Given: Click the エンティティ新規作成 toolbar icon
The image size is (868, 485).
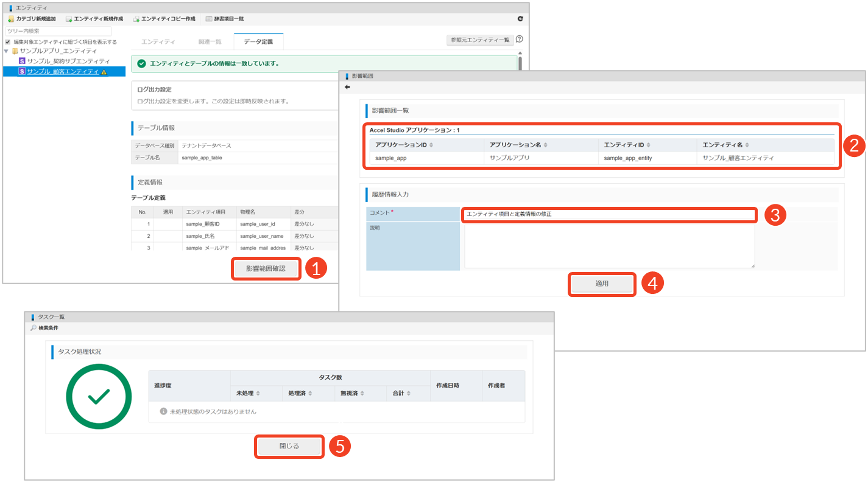Looking at the screenshot, I should (x=69, y=19).
